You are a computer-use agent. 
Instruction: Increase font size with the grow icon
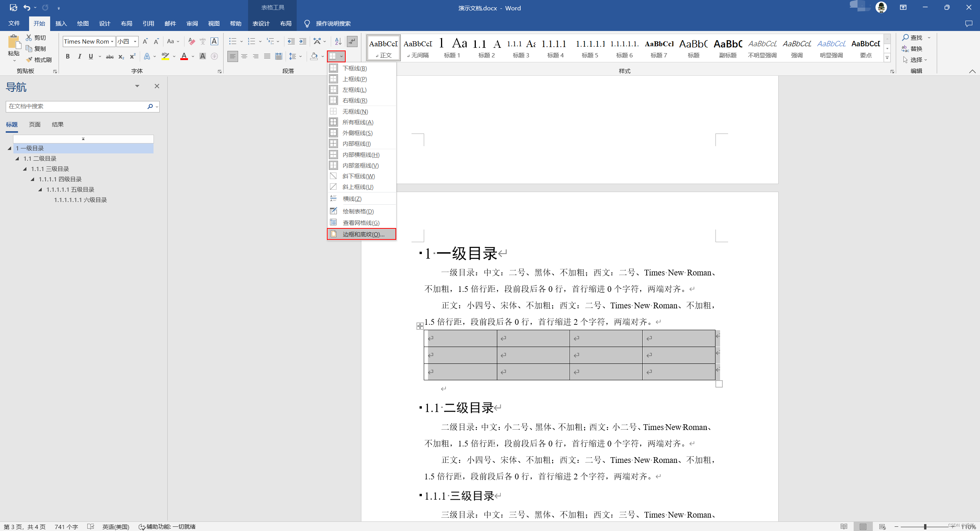coord(145,41)
